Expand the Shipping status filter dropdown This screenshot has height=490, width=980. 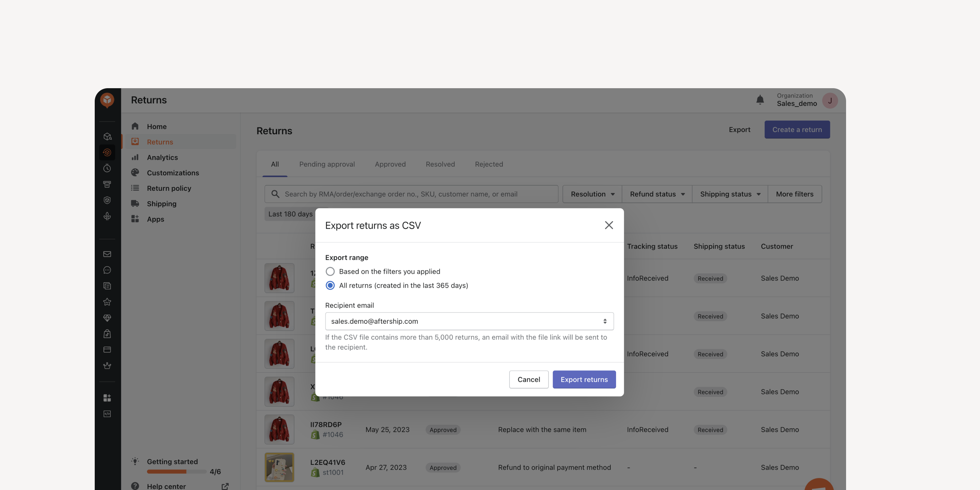(729, 194)
